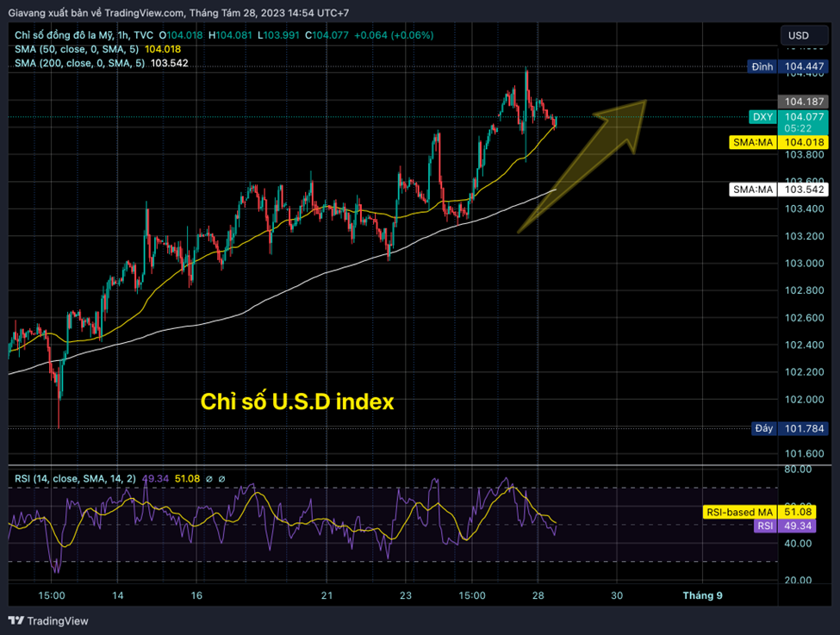Click the SMA 50 indicator legend

78,49
